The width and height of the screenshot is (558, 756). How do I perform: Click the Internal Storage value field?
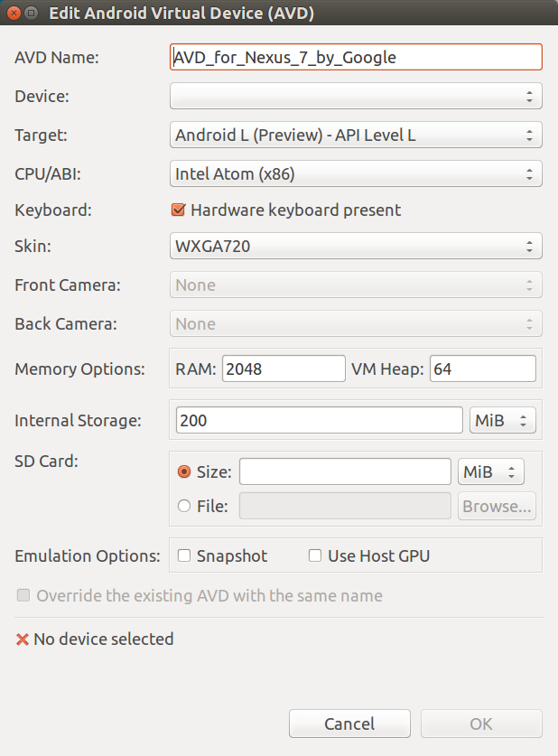320,420
